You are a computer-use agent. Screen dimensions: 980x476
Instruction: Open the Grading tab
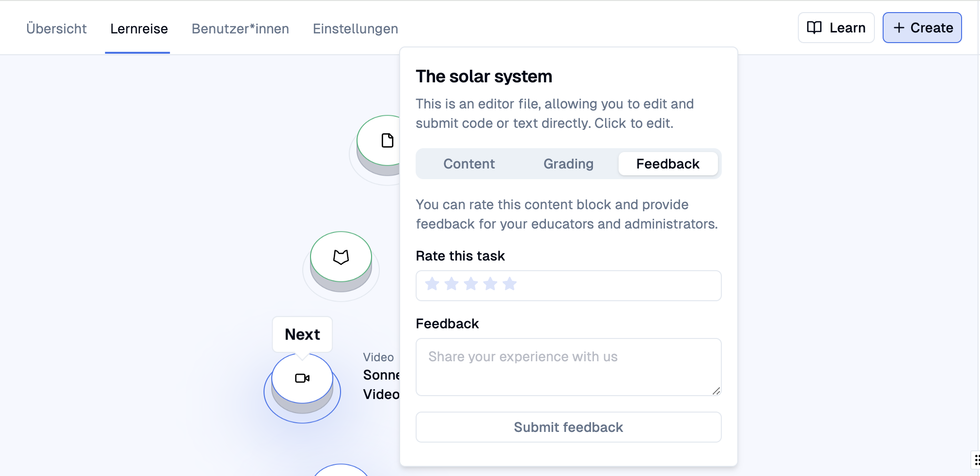[568, 164]
